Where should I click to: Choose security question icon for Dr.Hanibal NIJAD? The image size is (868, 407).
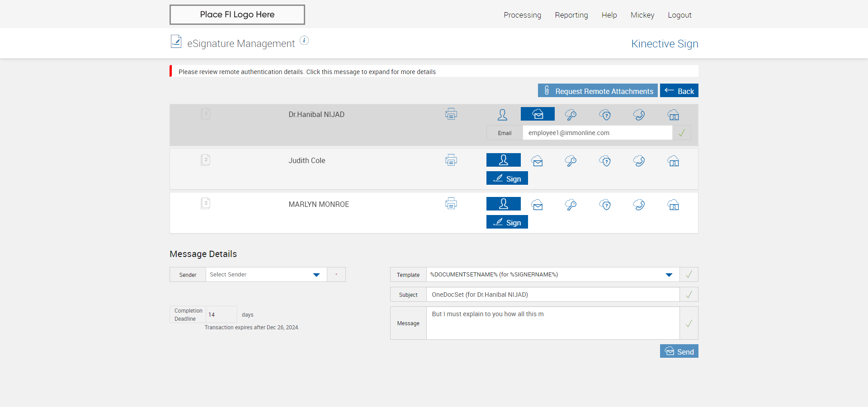(605, 115)
